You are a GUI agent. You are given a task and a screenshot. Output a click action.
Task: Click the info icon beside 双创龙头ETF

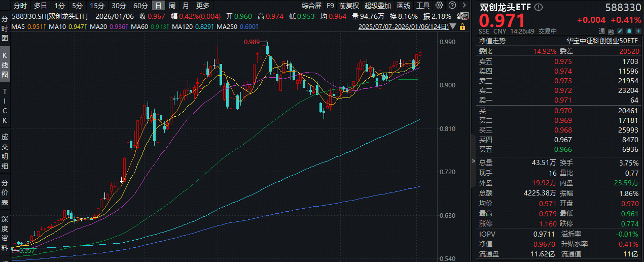click(538, 8)
